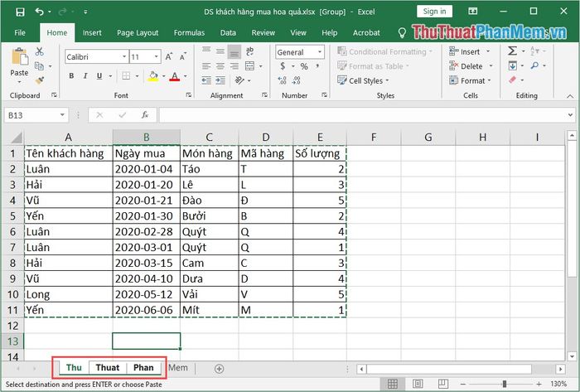Switch to Page Layout view
Screen dimensions: 580x392
[418, 384]
